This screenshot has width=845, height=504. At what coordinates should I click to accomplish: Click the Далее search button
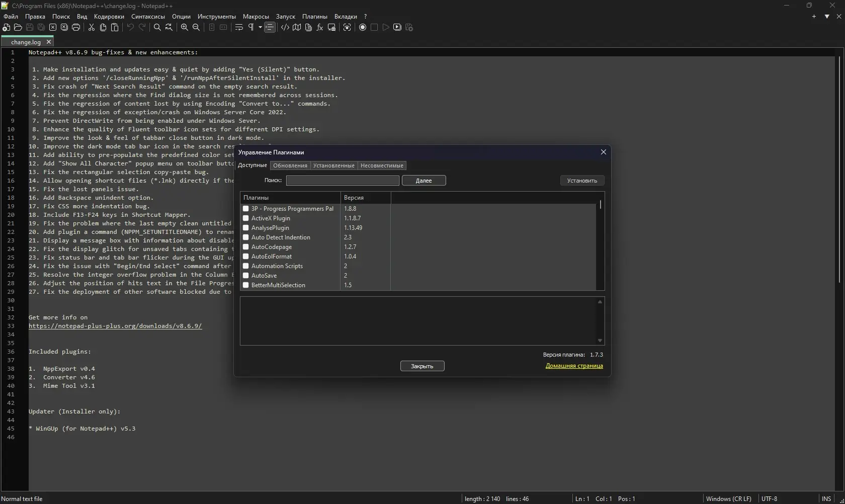[x=424, y=181]
